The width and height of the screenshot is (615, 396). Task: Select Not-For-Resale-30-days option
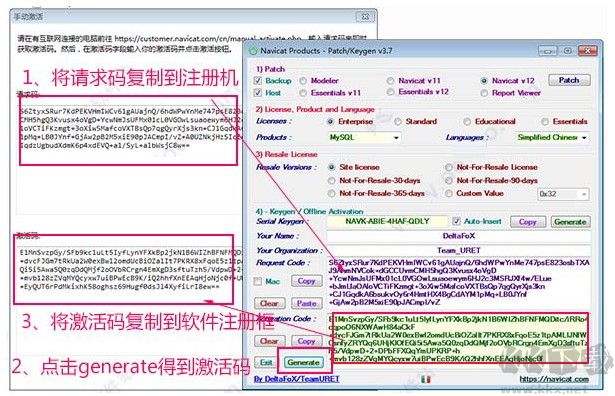tap(332, 181)
